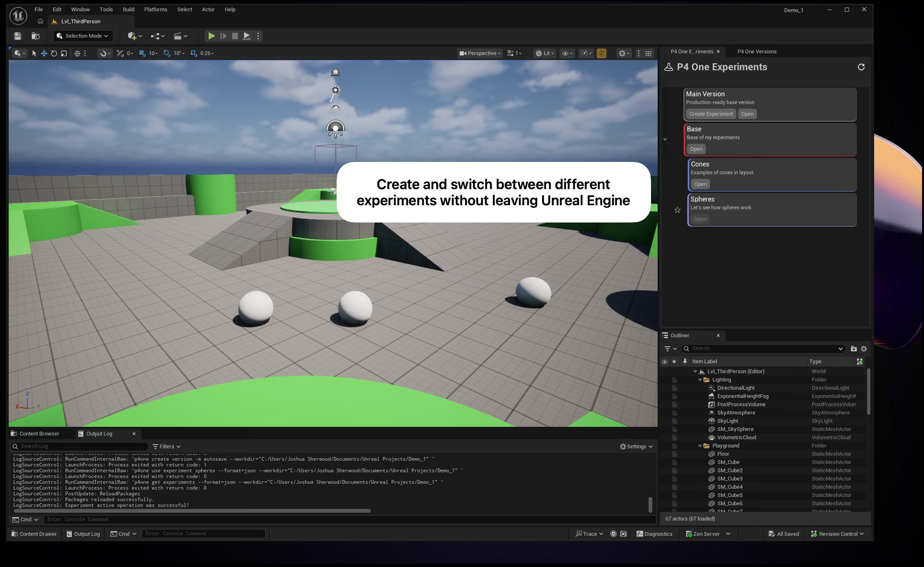
Task: Click the All Saved status indicator
Action: click(x=783, y=534)
